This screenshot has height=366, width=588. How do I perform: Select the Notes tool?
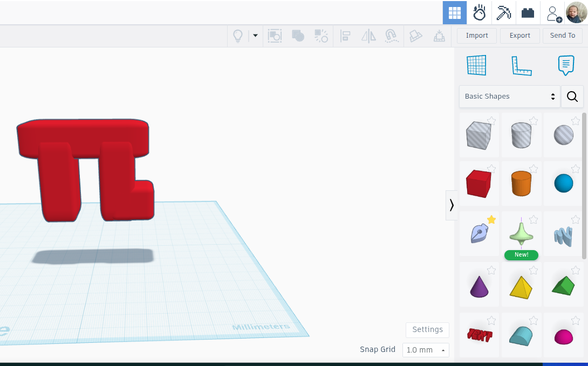click(566, 65)
